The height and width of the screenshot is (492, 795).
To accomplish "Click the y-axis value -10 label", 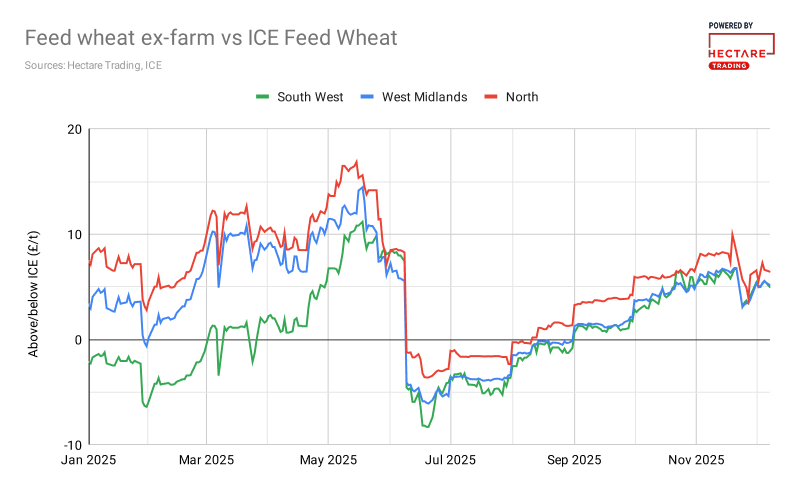I will pyautogui.click(x=71, y=444).
